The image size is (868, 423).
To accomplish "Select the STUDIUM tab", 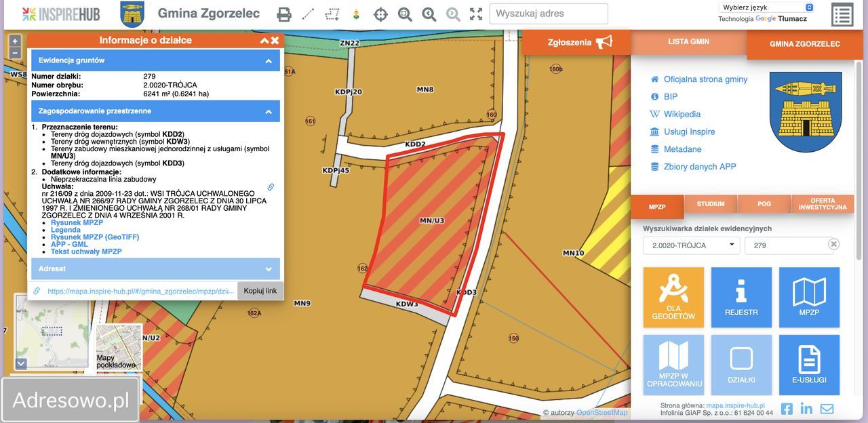I will pos(711,204).
